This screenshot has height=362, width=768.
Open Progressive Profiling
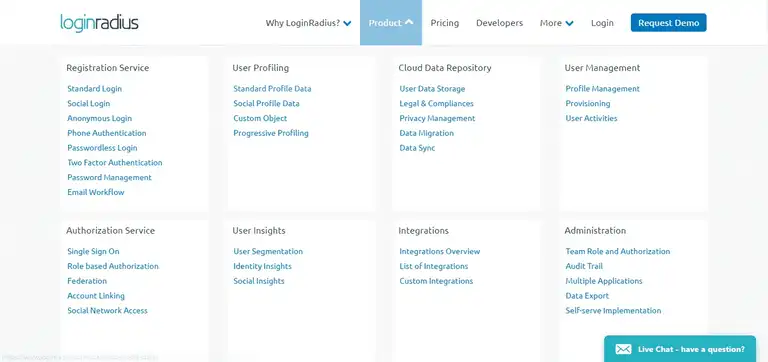(x=271, y=133)
